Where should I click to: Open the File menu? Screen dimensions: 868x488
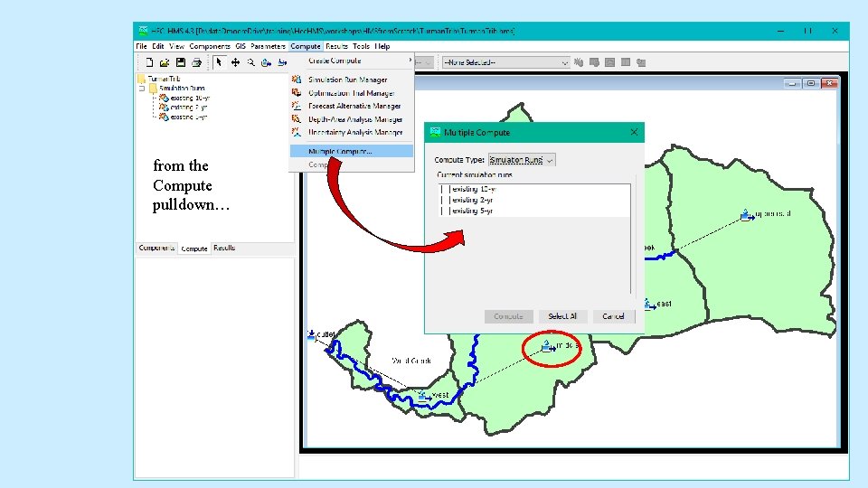142,46
